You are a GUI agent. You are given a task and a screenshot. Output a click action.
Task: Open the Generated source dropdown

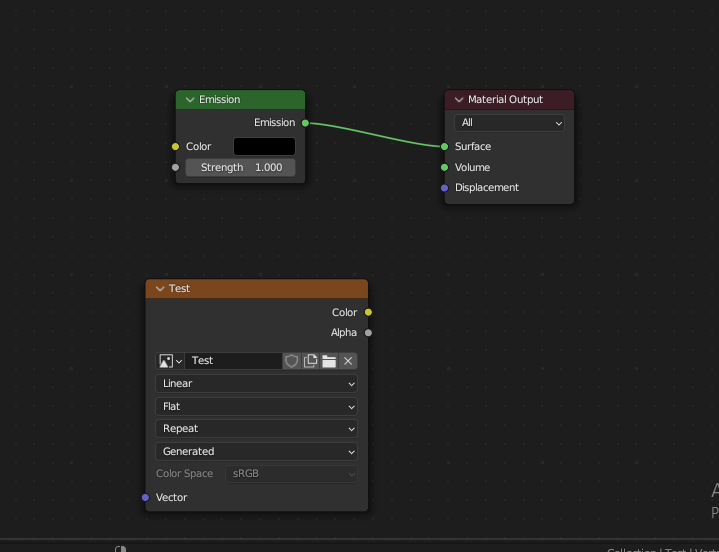click(256, 452)
